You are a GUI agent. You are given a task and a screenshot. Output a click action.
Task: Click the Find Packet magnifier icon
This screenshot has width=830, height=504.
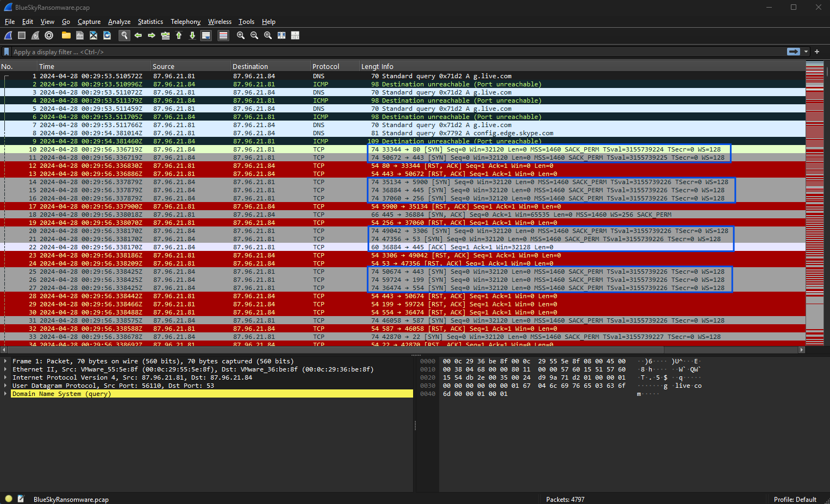click(124, 35)
